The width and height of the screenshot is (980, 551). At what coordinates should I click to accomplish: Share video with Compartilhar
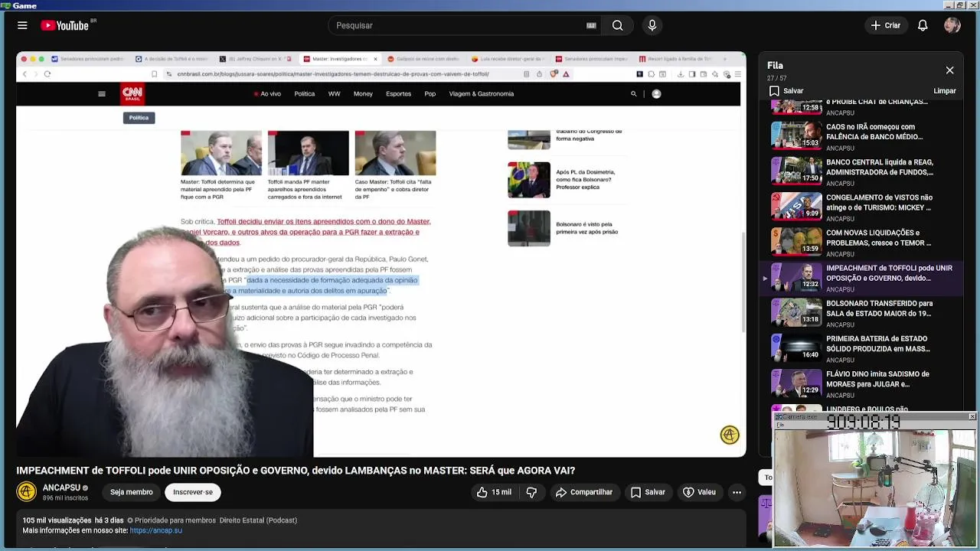[584, 492]
